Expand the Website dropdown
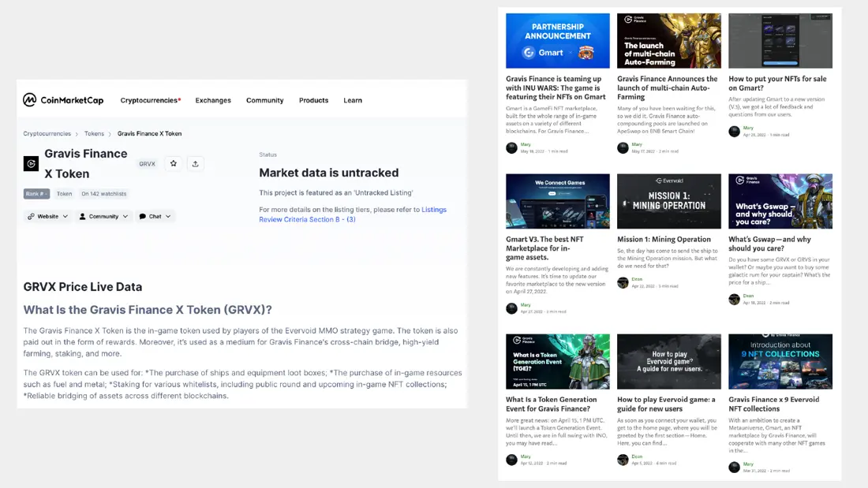This screenshot has height=488, width=868. [47, 216]
